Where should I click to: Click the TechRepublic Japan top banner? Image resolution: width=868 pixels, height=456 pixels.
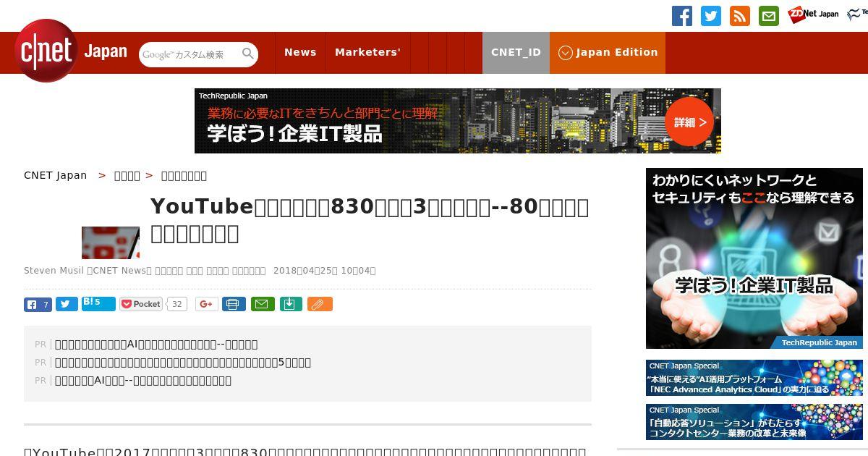coord(458,121)
